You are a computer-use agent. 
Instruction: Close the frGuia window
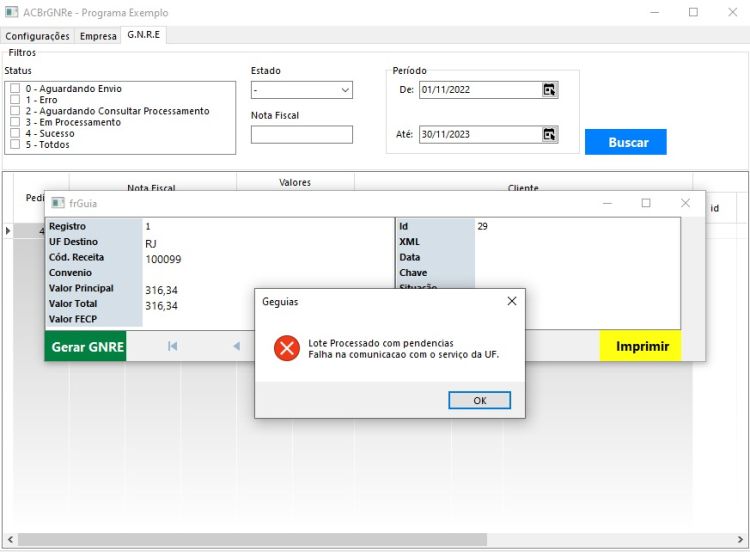point(685,203)
